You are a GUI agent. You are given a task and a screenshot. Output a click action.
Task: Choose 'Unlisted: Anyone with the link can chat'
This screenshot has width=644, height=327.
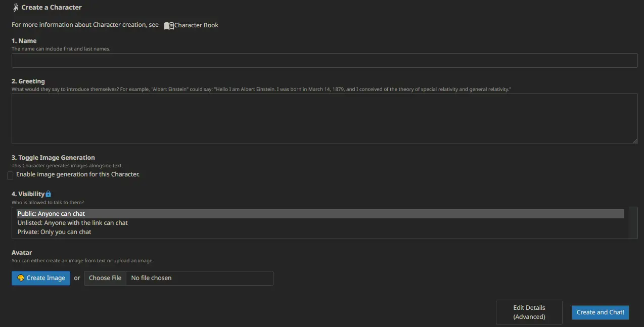(72, 223)
